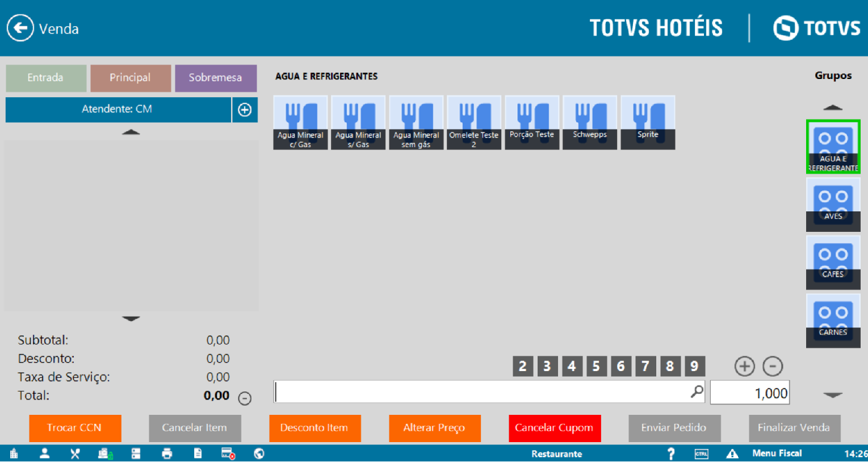Select the Agua Mineral c/ Gas product

point(300,123)
